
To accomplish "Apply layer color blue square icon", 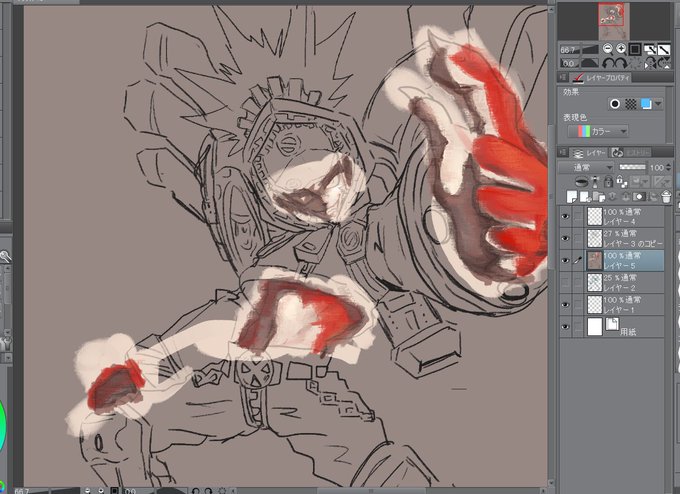I will click(x=646, y=104).
